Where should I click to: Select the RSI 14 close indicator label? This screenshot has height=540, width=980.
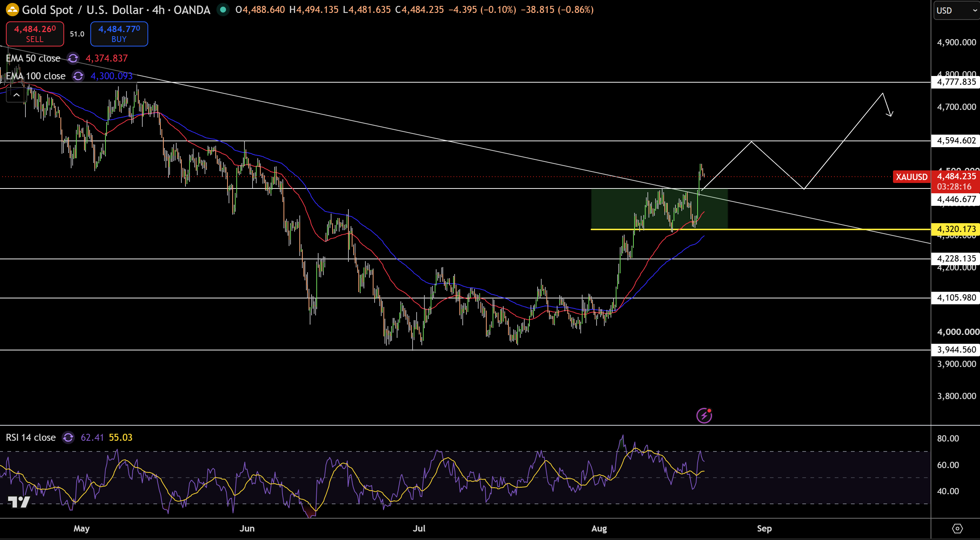pyautogui.click(x=31, y=437)
